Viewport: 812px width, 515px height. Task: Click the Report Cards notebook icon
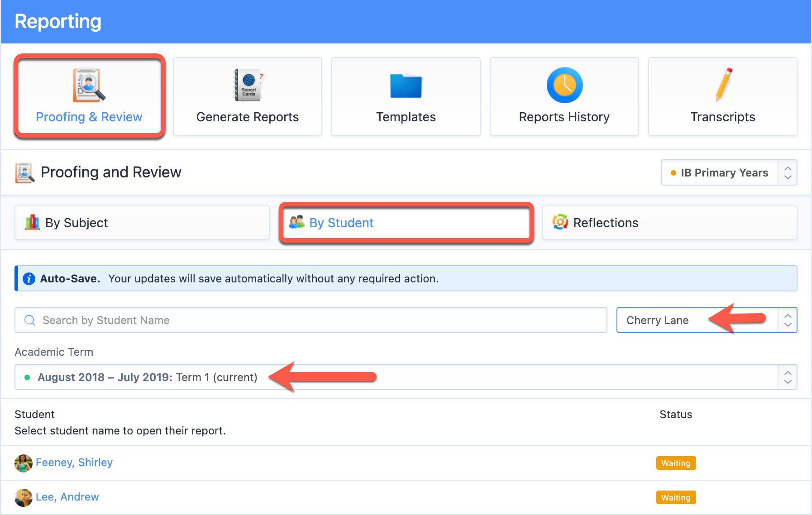(x=248, y=85)
